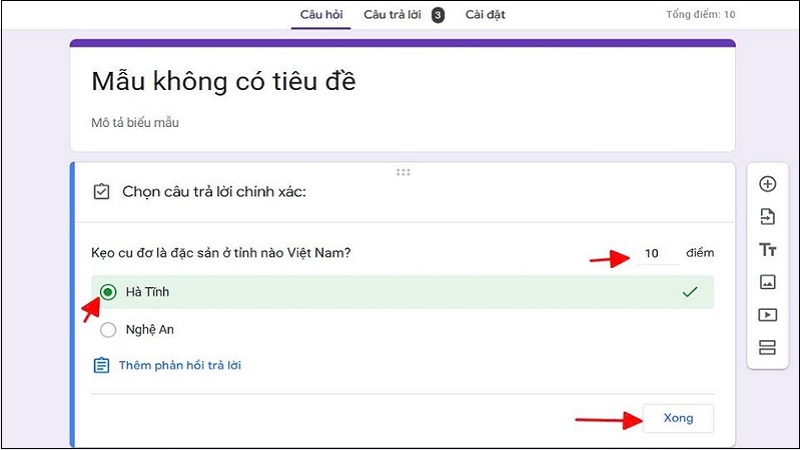Click Thêm phản hồi trả lời link

[180, 365]
